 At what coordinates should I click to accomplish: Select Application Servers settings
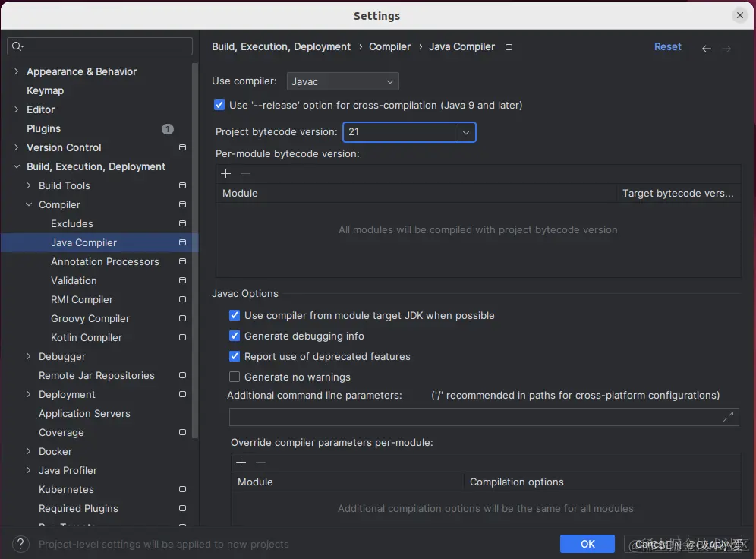84,413
